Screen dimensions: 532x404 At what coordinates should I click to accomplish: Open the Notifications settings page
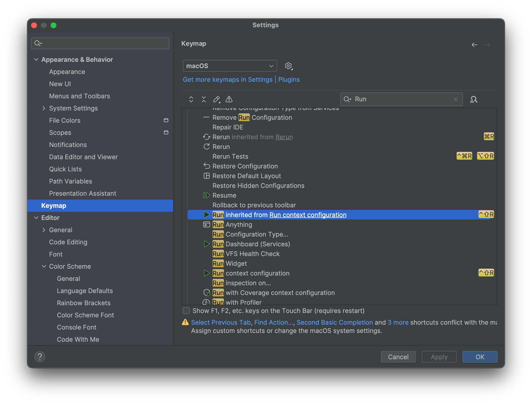(68, 145)
